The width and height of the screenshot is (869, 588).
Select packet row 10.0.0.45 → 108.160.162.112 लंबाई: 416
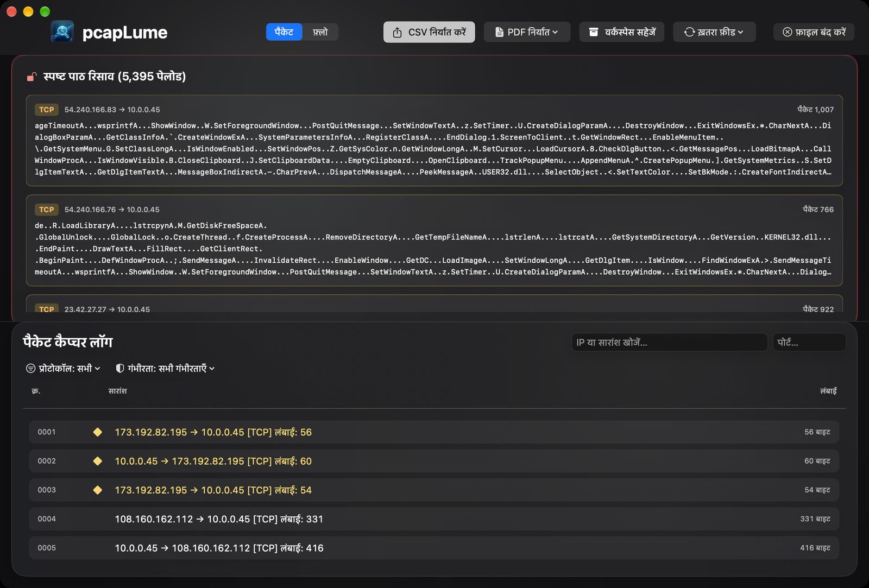click(434, 548)
